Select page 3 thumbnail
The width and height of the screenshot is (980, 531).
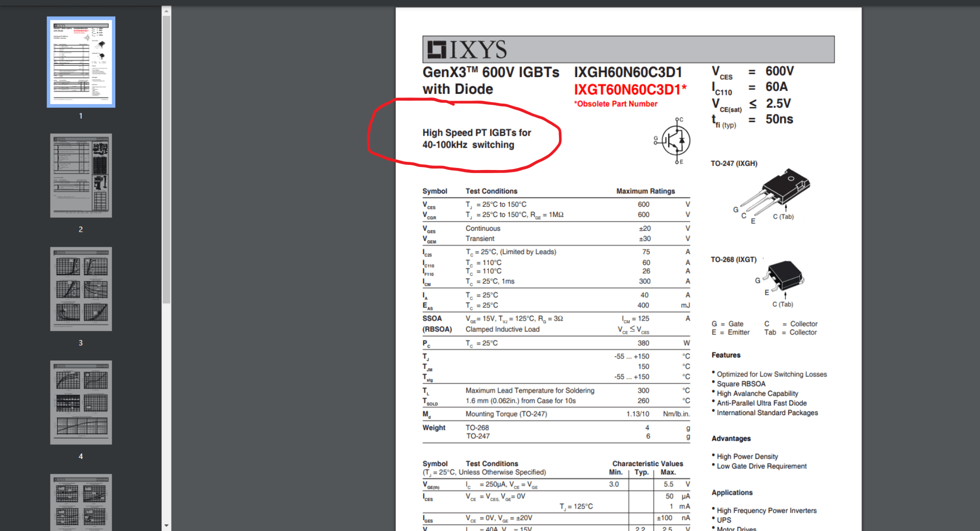pos(81,289)
